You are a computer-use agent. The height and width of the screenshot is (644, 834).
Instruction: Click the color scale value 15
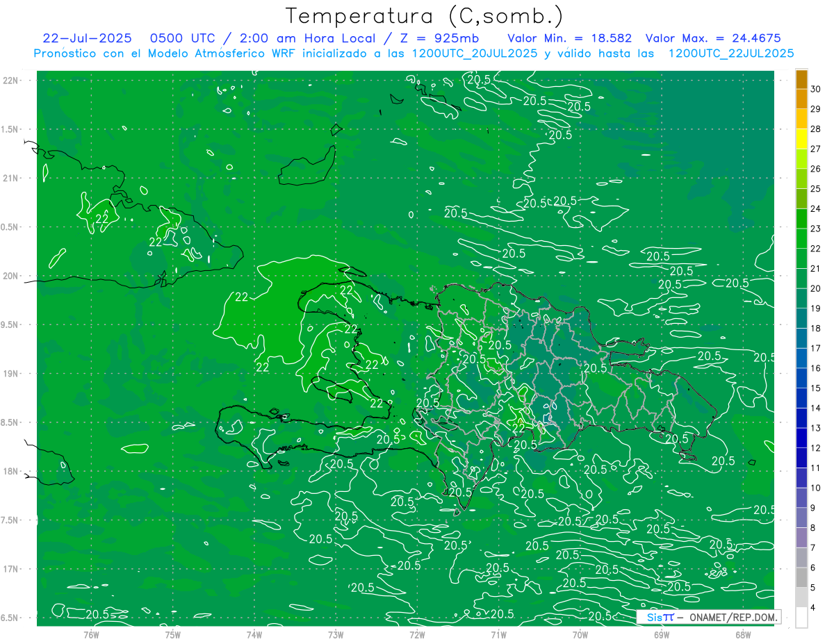pos(816,388)
